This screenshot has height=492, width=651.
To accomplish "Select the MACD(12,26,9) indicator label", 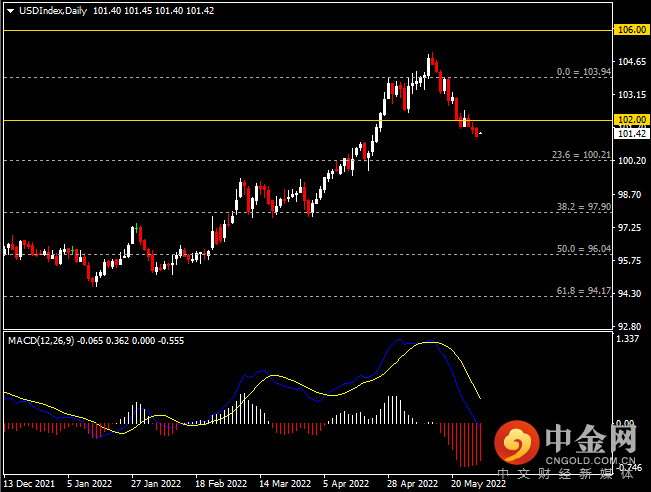I will [x=41, y=341].
